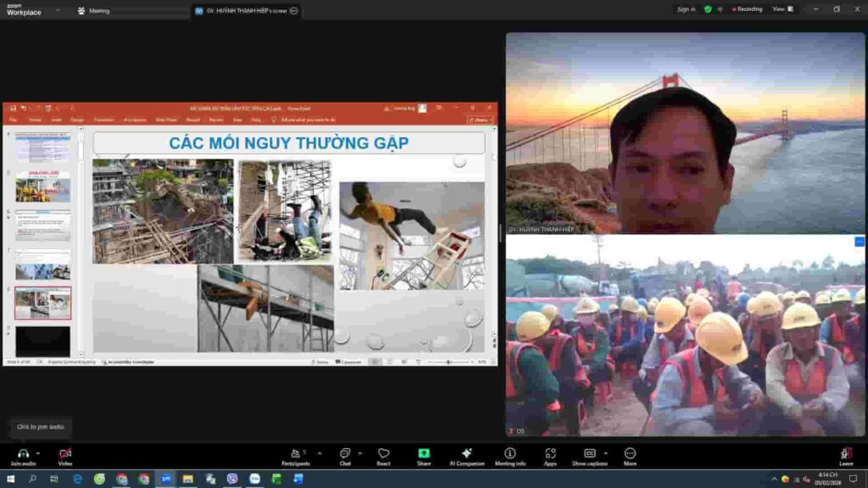Expand the Chat options arrow

(x=359, y=452)
